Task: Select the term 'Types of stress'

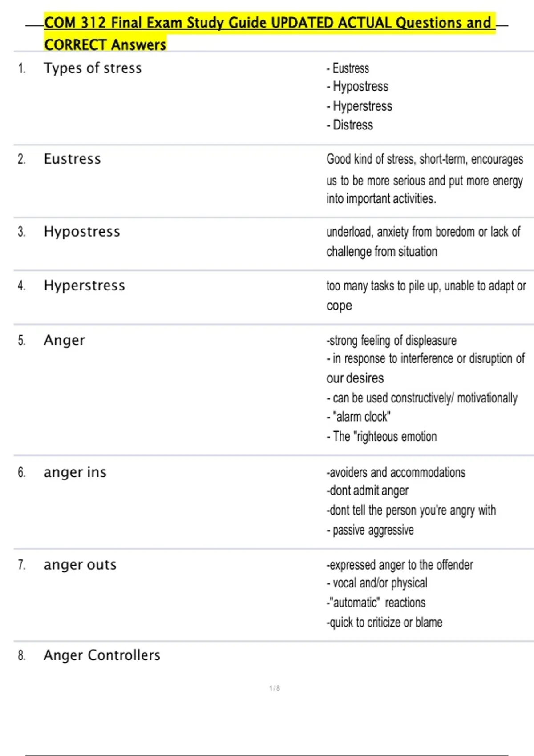Action: (x=93, y=68)
